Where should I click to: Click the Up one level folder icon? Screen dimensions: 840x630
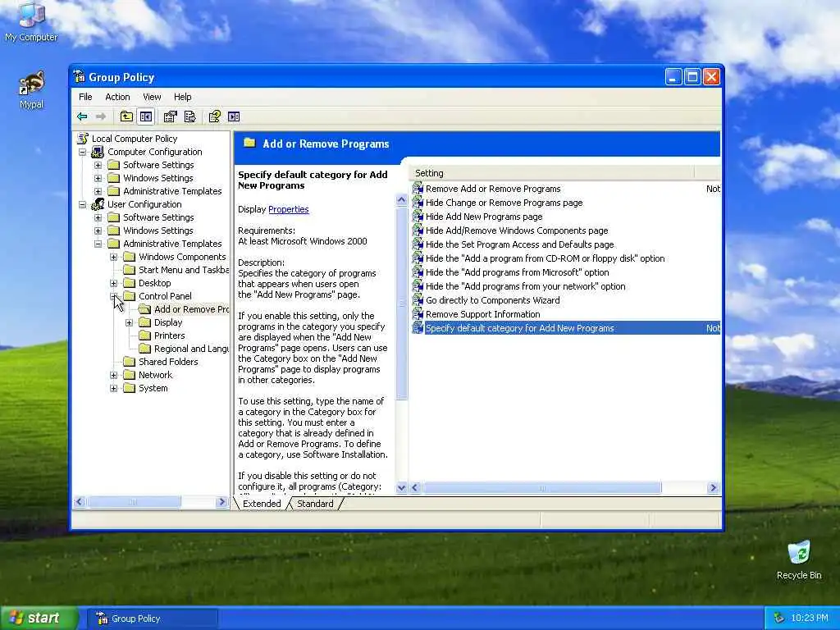coord(126,116)
